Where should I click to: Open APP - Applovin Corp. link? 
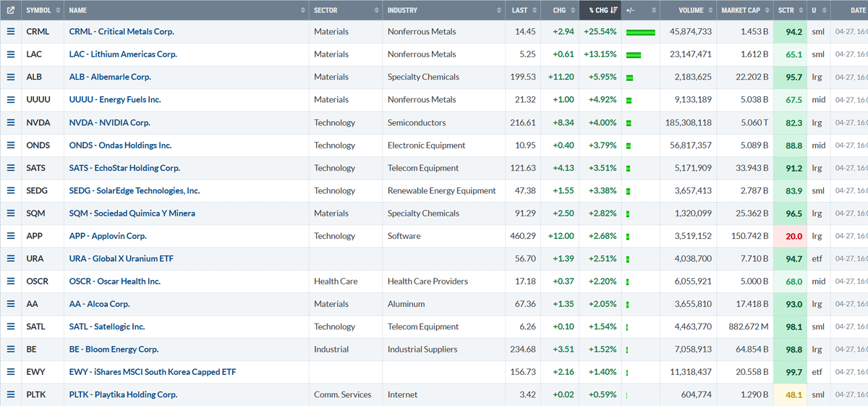[108, 236]
